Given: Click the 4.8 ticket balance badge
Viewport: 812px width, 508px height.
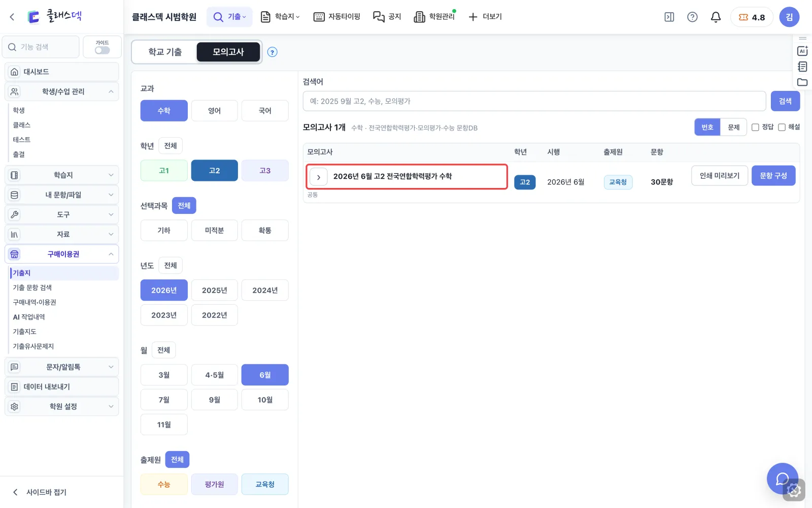Looking at the screenshot, I should (x=752, y=17).
